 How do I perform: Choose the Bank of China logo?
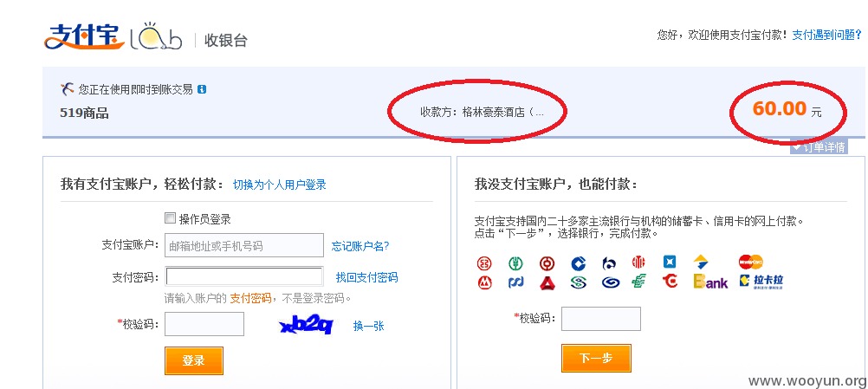pos(547,263)
